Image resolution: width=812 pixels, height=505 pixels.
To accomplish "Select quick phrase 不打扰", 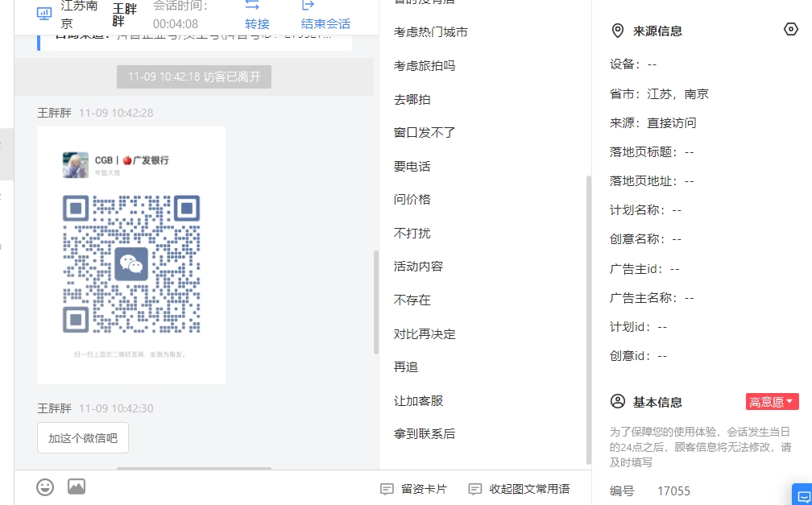I will pos(412,233).
